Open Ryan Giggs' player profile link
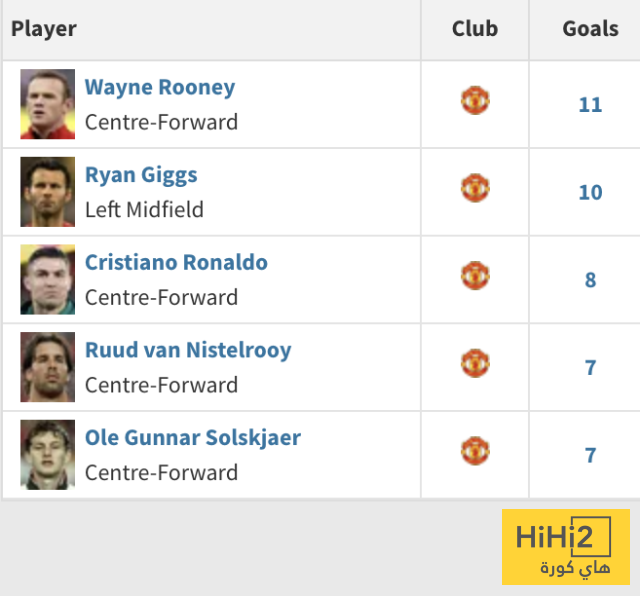 pos(141,175)
